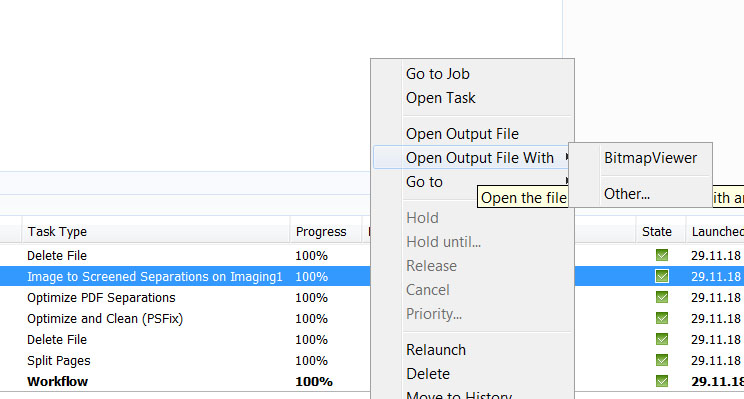This screenshot has width=744, height=399.
Task: Click the green state checkmark of Split Pages
Action: pyautogui.click(x=662, y=360)
